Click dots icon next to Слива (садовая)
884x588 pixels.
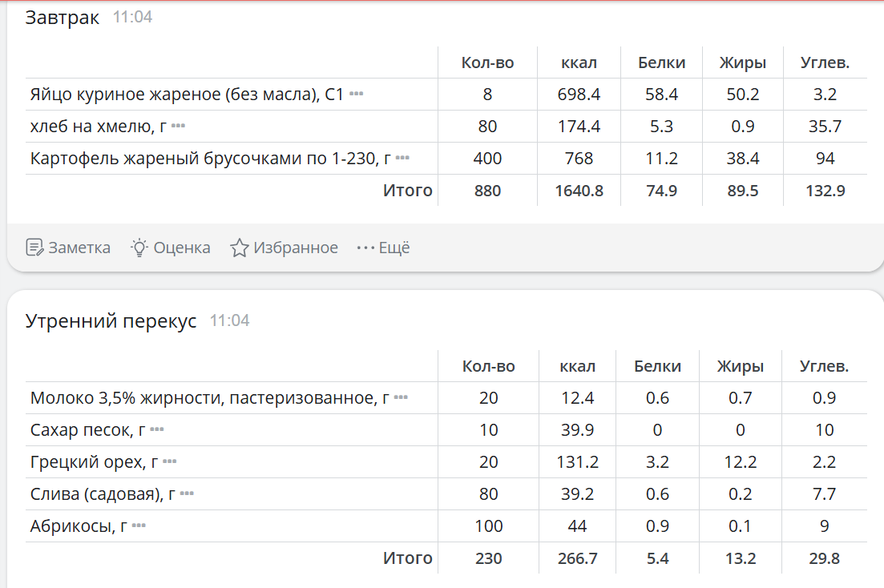tap(187, 493)
